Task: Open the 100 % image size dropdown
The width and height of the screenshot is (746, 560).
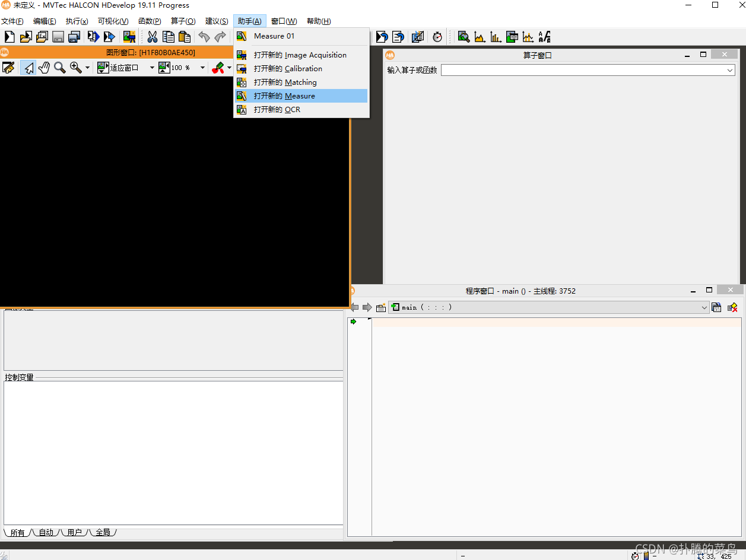Action: [182, 68]
